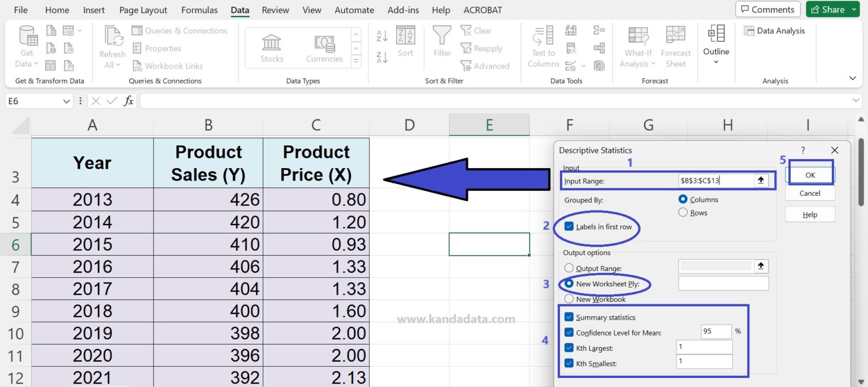Select the Rows grouping radio button
This screenshot has height=387, width=868.
(683, 212)
